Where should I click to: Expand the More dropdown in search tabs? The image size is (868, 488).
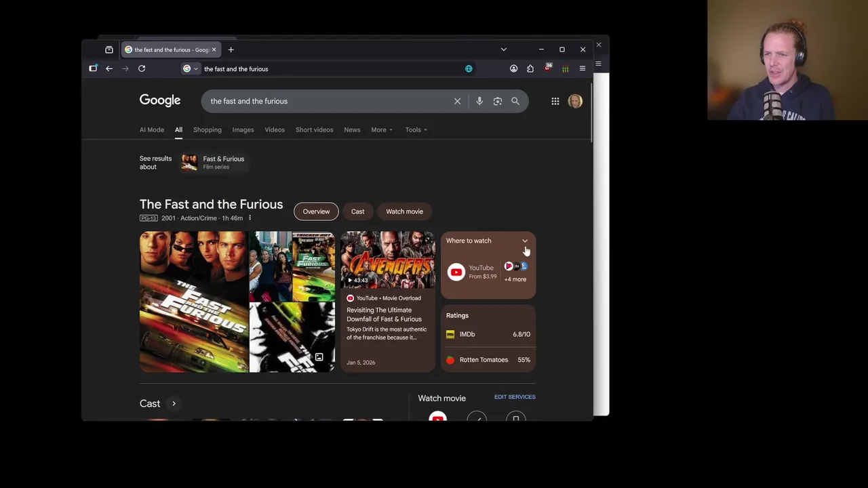pos(382,129)
